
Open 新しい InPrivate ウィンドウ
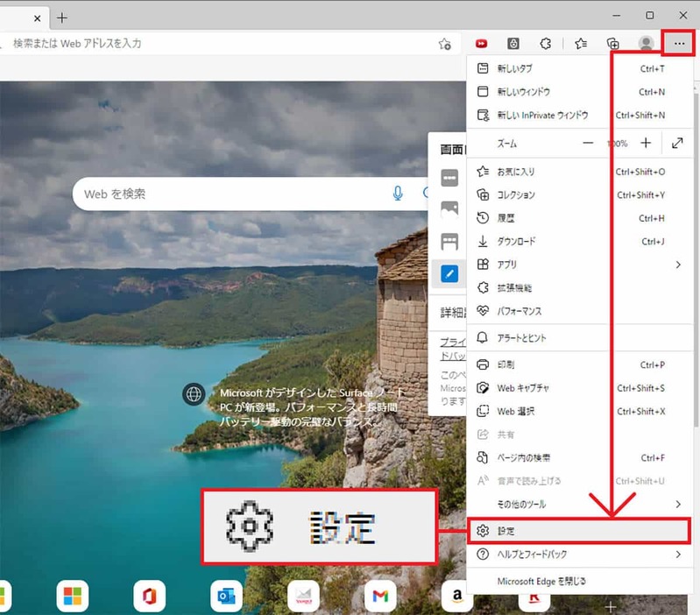point(579,115)
